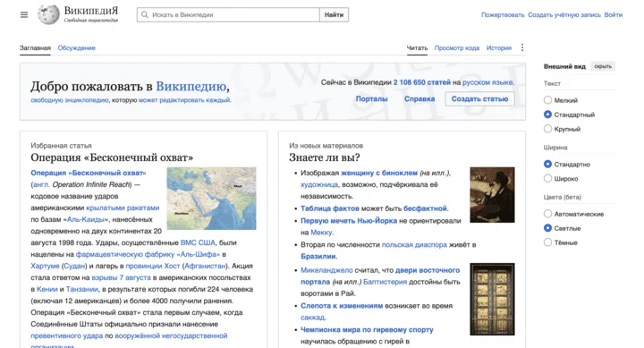Click the Создать статью button
This screenshot has width=644, height=348.
(x=479, y=98)
